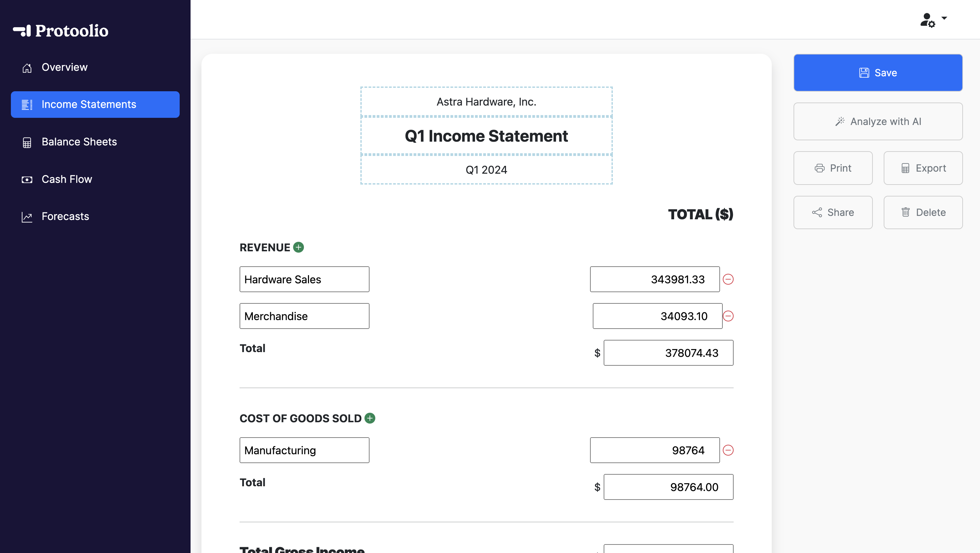This screenshot has height=553, width=980.
Task: Add a Cost of Goods Sold line
Action: click(x=370, y=418)
